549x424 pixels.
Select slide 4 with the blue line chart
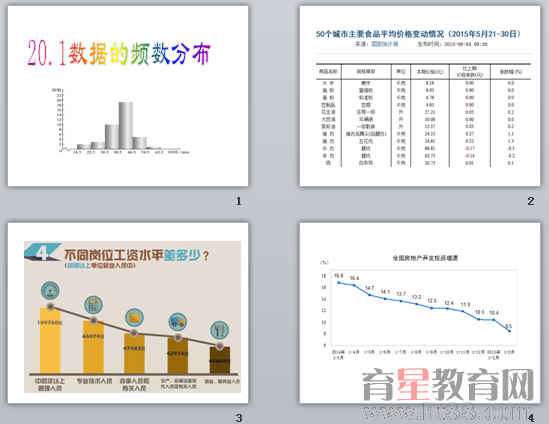[420, 313]
